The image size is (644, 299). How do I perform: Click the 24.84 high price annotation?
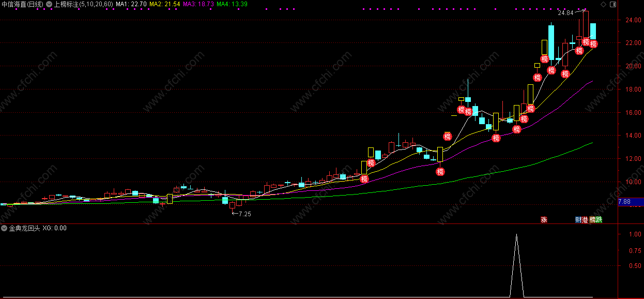(565, 13)
